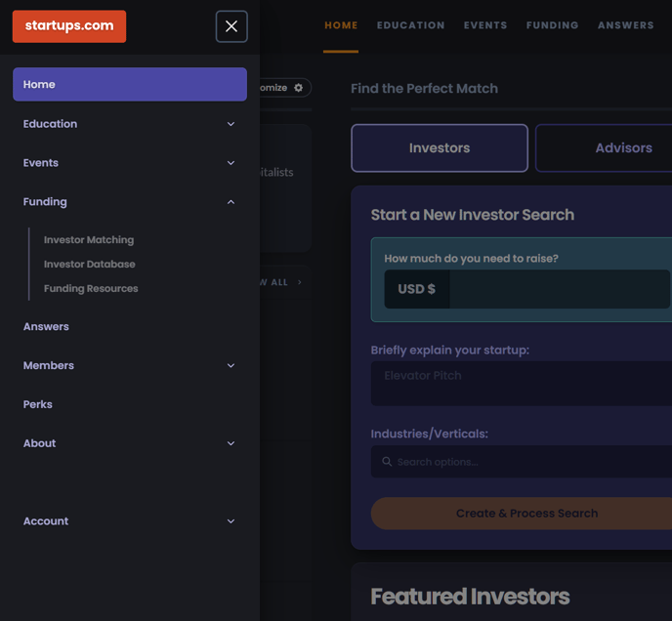Viewport: 672px width, 621px height.
Task: Click the startups.com logo
Action: 69,26
